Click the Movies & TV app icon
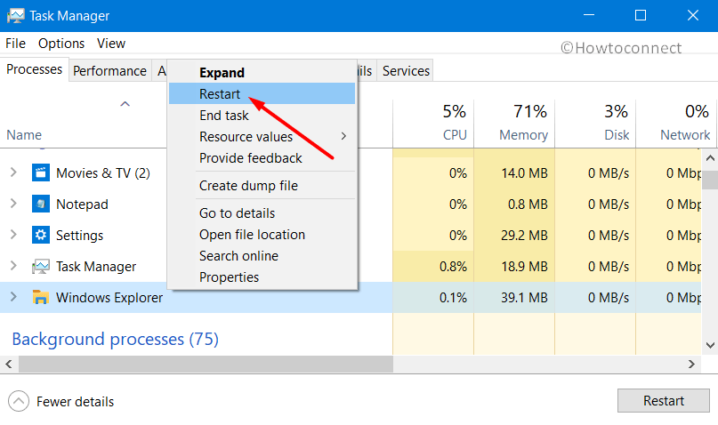This screenshot has width=718, height=425. (x=41, y=173)
